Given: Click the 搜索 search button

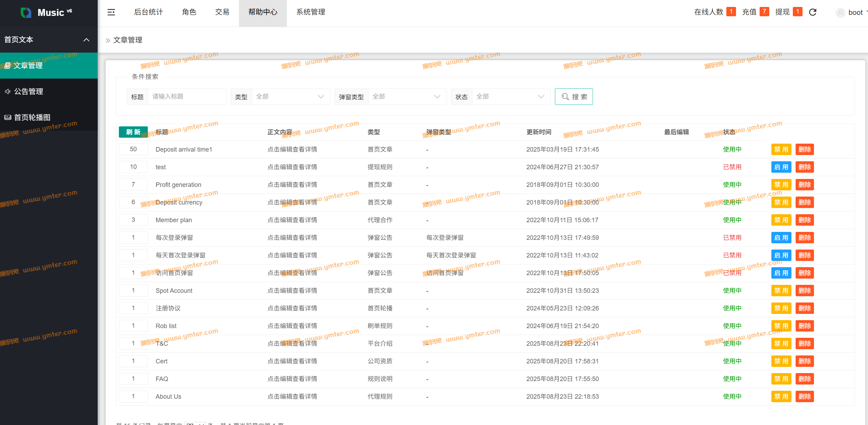Looking at the screenshot, I should click(574, 97).
